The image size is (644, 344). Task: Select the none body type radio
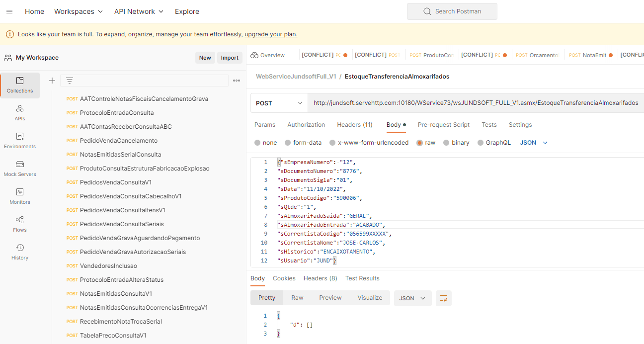point(257,143)
